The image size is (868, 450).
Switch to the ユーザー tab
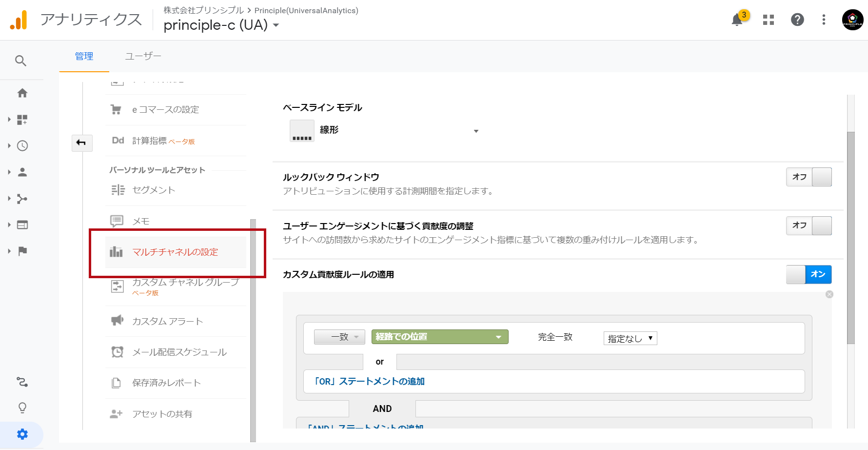click(x=143, y=56)
